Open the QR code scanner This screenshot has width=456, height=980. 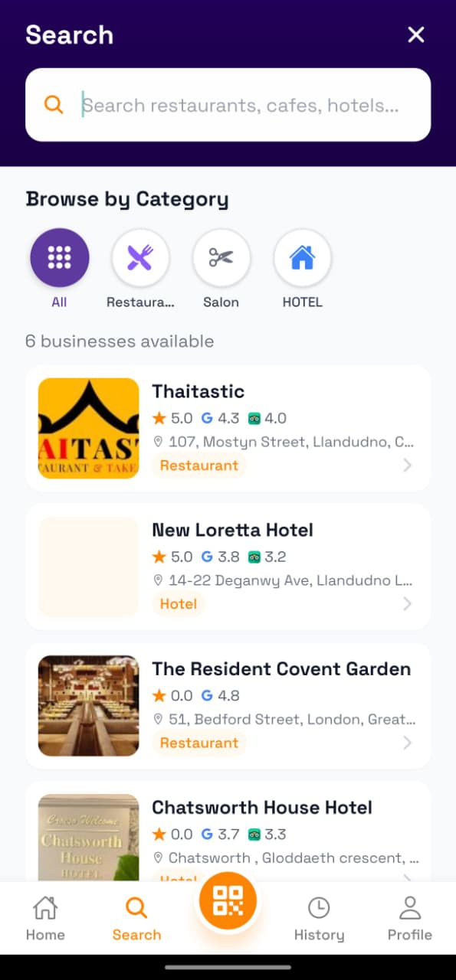[228, 900]
